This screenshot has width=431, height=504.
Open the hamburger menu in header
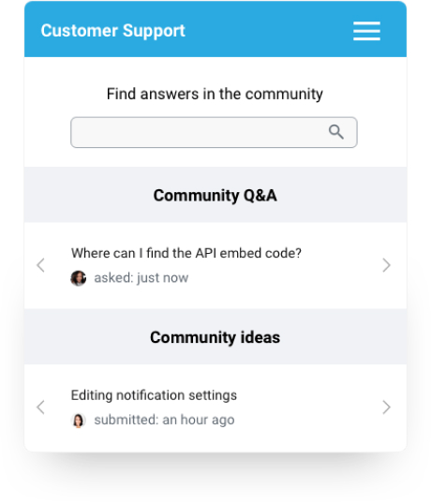[x=366, y=31]
